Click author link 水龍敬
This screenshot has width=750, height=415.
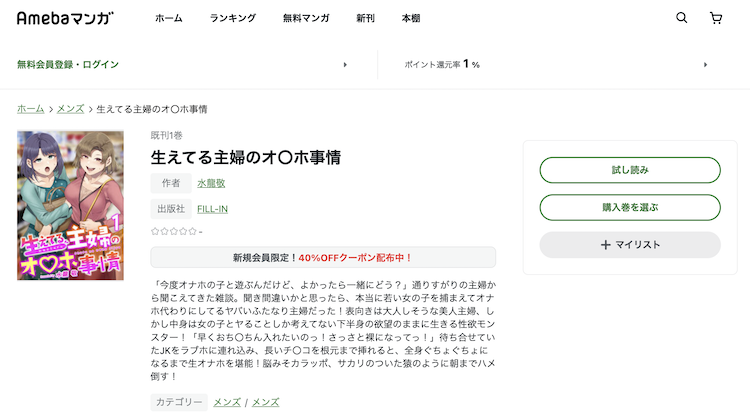click(211, 183)
